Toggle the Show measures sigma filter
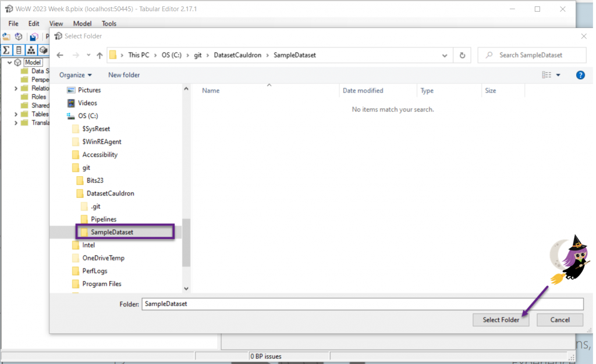The height and width of the screenshot is (364, 596). (6, 50)
